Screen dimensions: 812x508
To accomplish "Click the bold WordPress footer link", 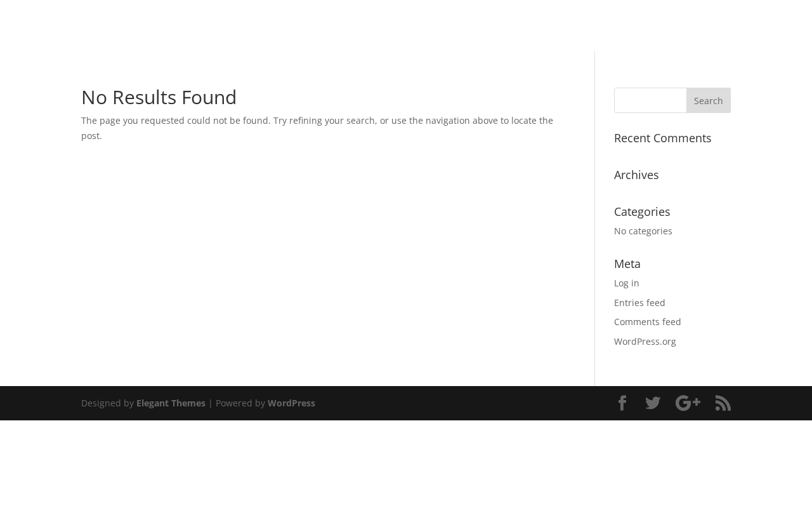I will tap(291, 403).
